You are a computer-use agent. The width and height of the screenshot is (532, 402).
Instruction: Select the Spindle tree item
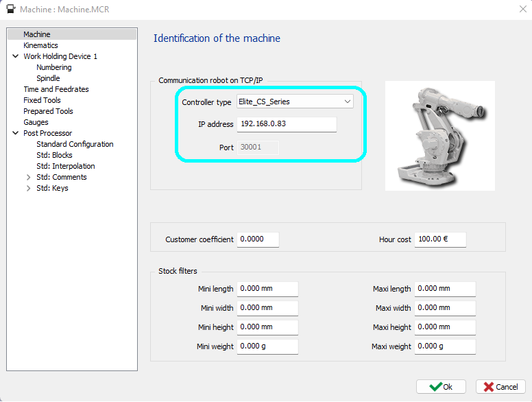48,78
